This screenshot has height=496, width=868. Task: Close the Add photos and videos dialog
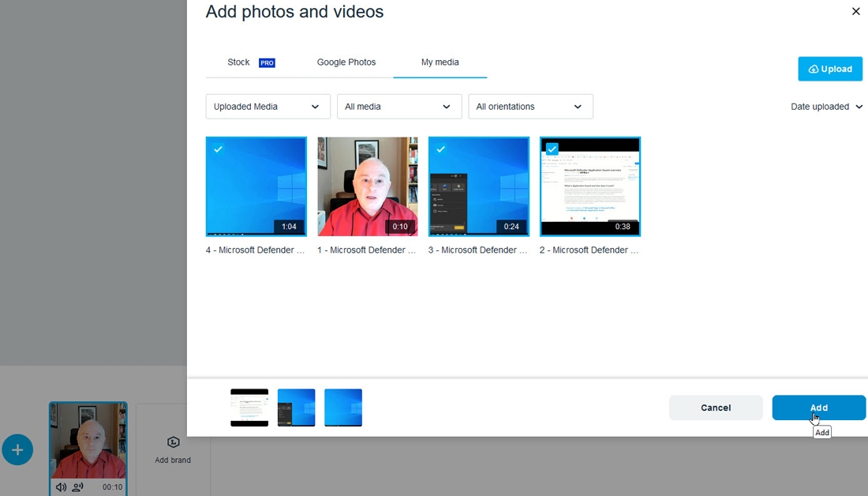point(855,12)
